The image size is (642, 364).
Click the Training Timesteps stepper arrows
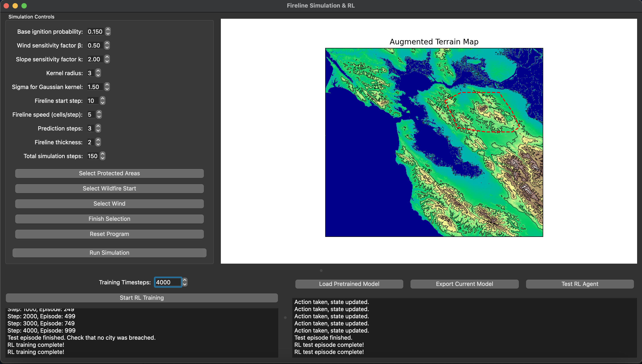click(185, 282)
